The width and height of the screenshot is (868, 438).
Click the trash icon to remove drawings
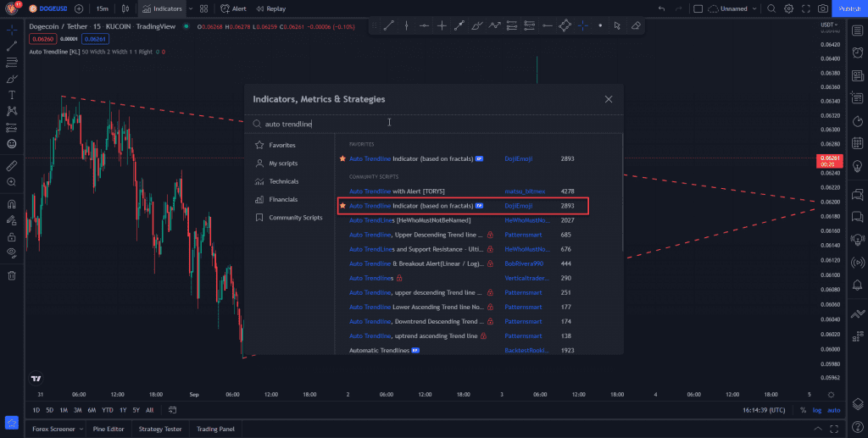point(12,274)
